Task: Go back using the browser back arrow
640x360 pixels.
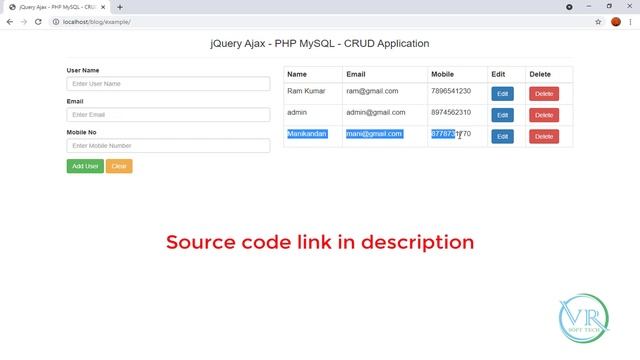Action: click(10, 22)
